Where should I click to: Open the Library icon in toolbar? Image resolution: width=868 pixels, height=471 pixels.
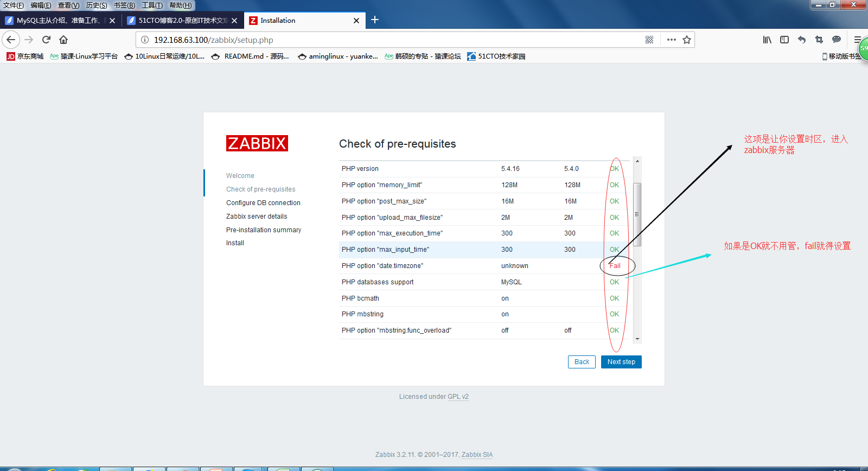pyautogui.click(x=767, y=40)
